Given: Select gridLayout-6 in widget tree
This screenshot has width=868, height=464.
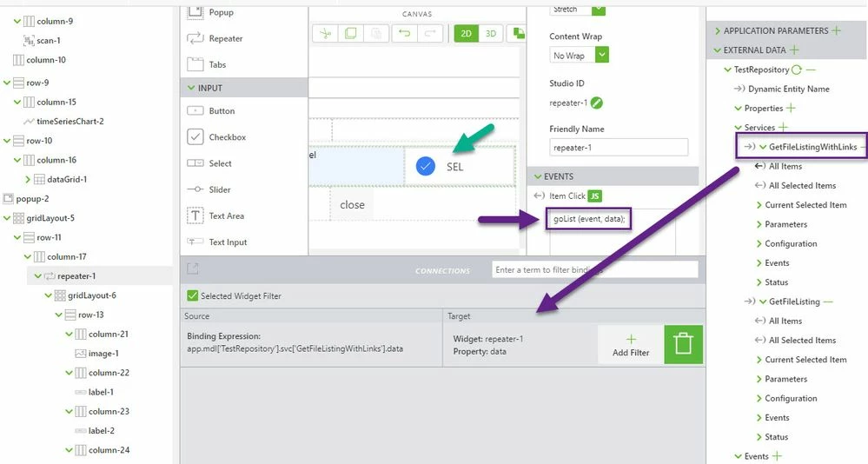Looking at the screenshot, I should 92,295.
